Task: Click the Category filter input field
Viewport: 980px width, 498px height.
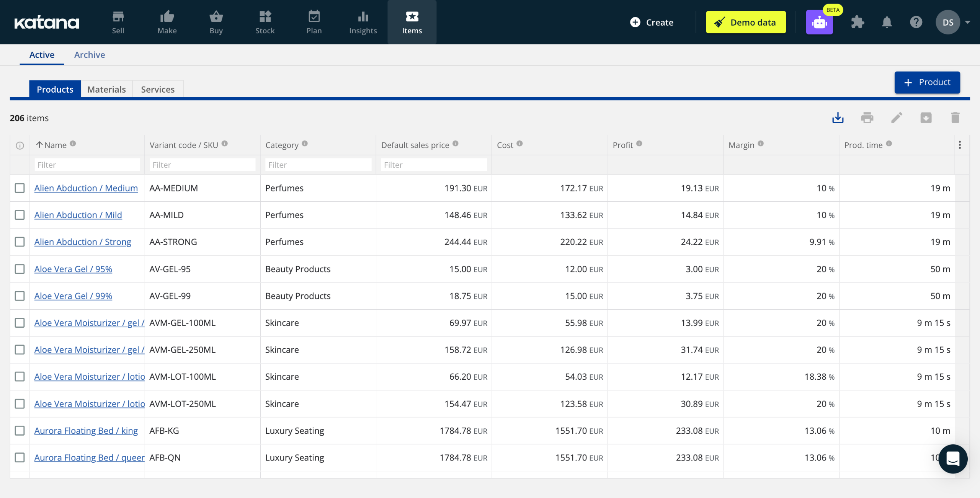Action: point(318,165)
